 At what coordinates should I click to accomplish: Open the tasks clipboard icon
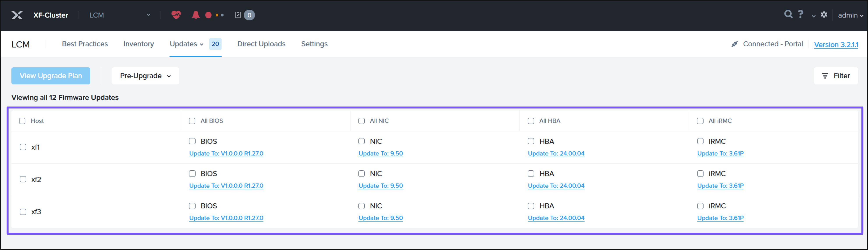coord(238,15)
